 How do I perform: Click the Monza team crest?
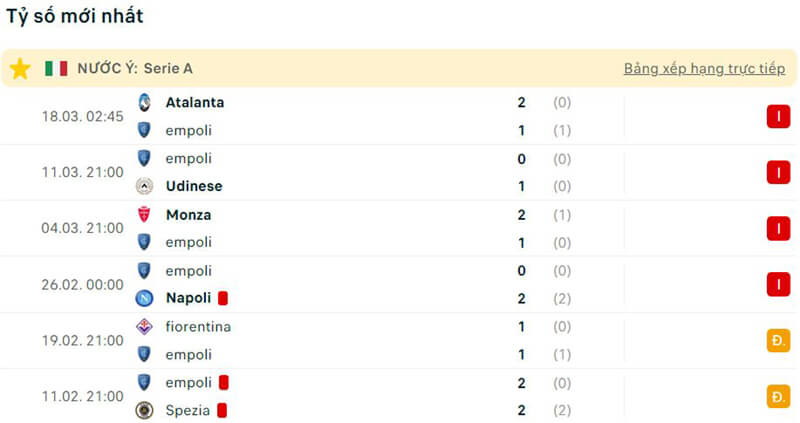pos(145,214)
